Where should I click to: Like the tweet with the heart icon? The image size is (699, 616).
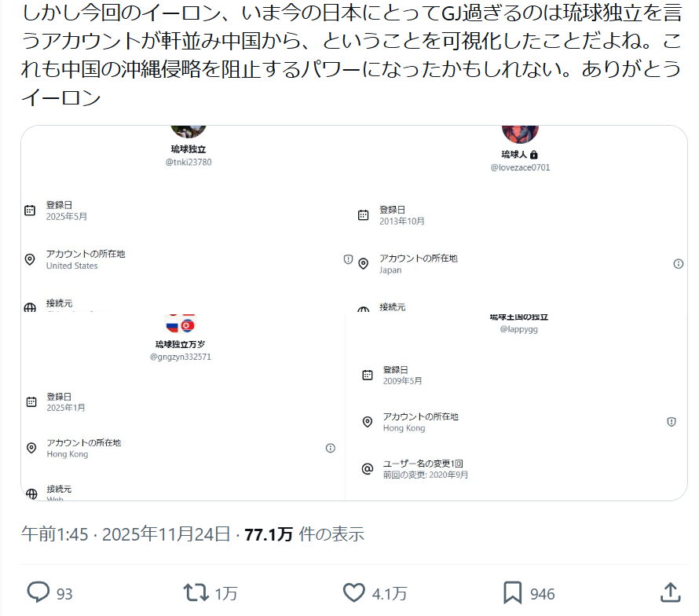coord(355,592)
